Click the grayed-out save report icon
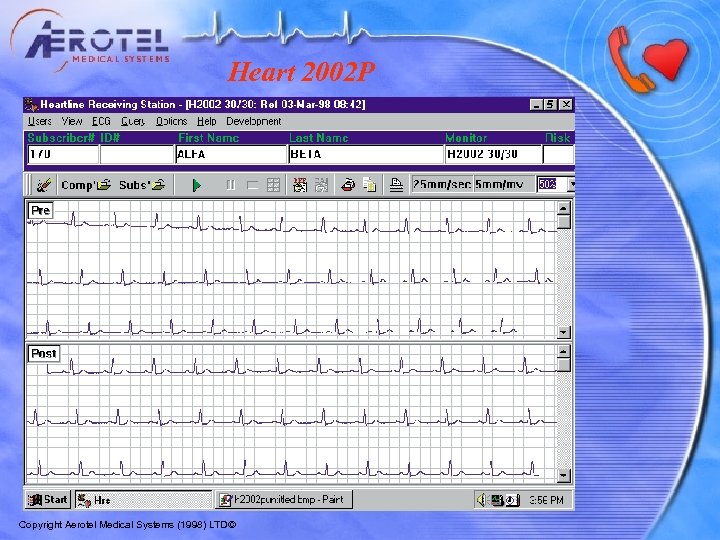The width and height of the screenshot is (720, 540). click(321, 185)
